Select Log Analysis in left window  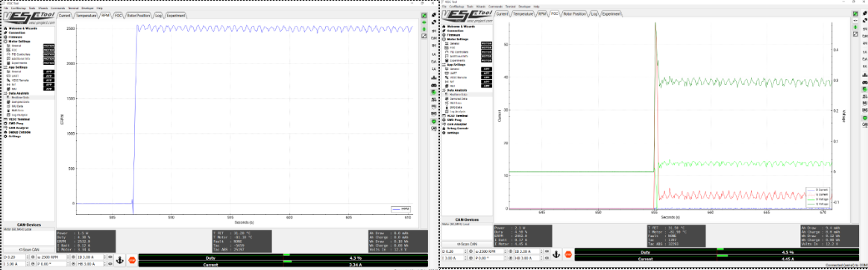(x=20, y=115)
